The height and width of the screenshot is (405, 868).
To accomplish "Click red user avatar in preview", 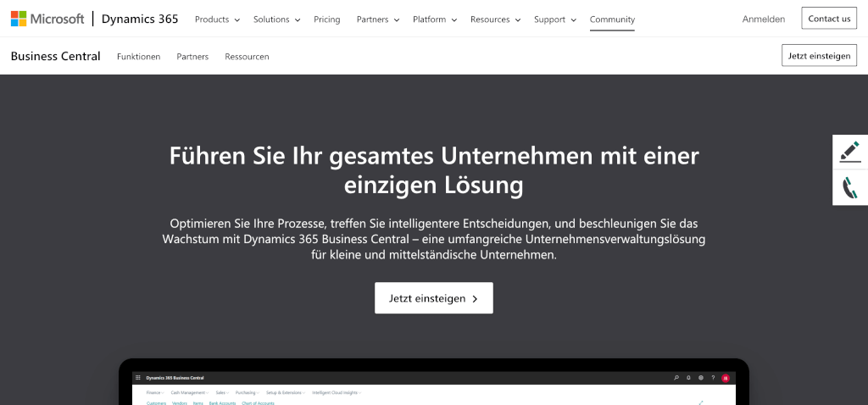I will point(726,378).
